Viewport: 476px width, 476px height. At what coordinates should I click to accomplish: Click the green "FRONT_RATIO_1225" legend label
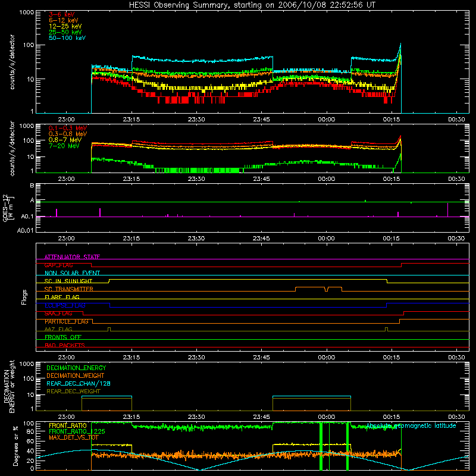click(x=77, y=431)
